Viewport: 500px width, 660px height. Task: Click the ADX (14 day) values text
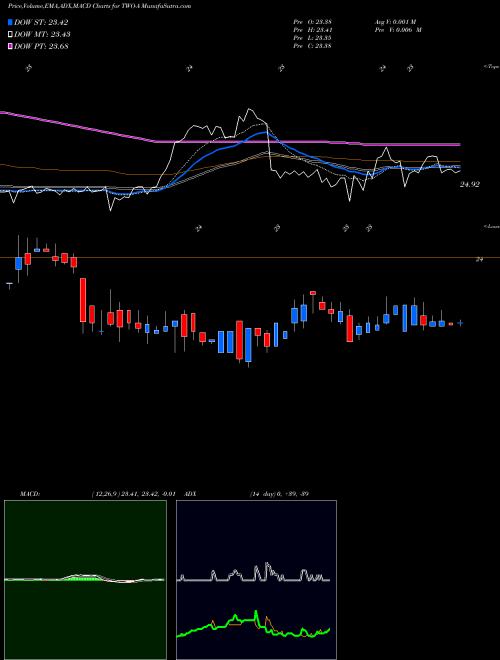pyautogui.click(x=279, y=494)
